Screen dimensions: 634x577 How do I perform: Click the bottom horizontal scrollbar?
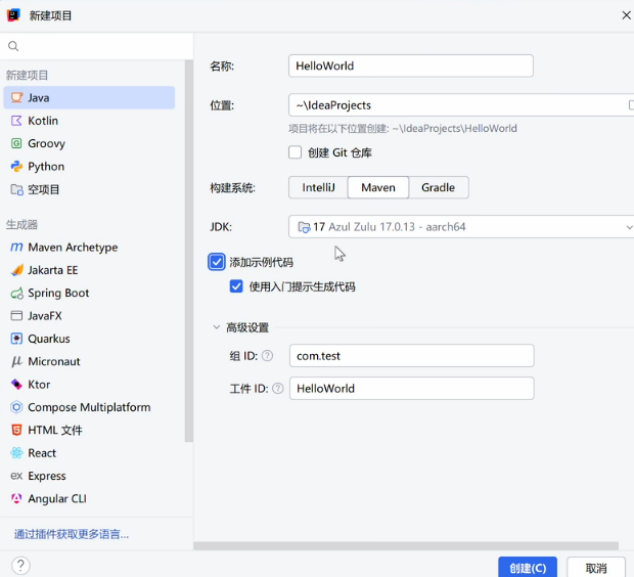pos(406,546)
